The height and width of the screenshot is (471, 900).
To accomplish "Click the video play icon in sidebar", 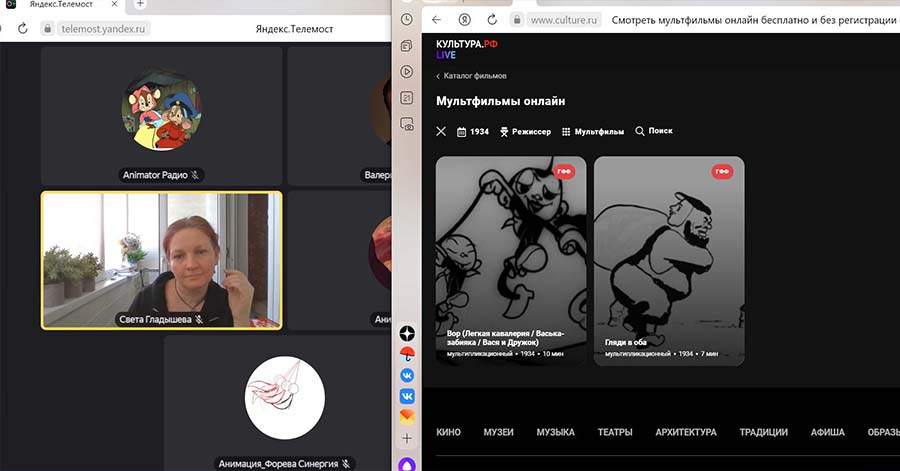I will coord(406,72).
